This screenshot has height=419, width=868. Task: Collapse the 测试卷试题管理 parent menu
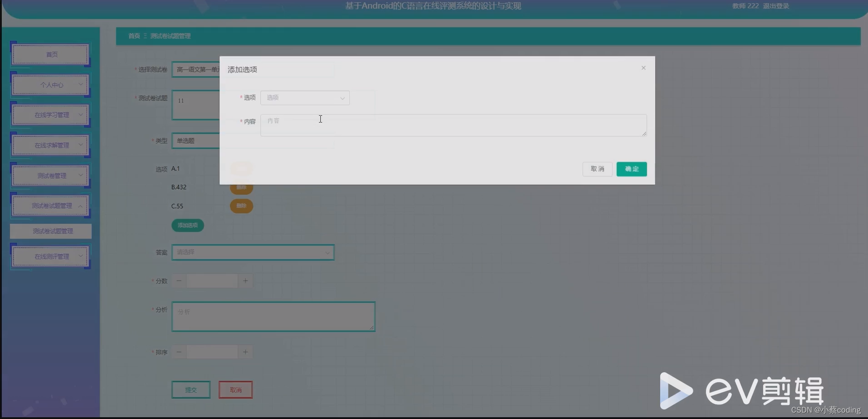click(50, 206)
